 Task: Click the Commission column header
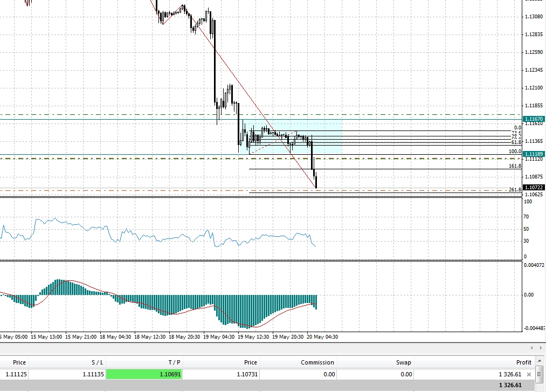(x=317, y=362)
